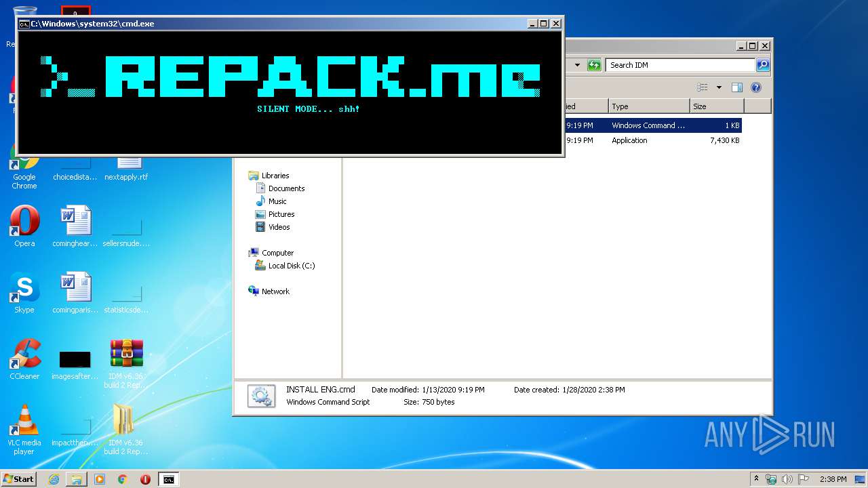Open address bar history dropdown arrow
The width and height of the screenshot is (868, 488).
(x=577, y=65)
